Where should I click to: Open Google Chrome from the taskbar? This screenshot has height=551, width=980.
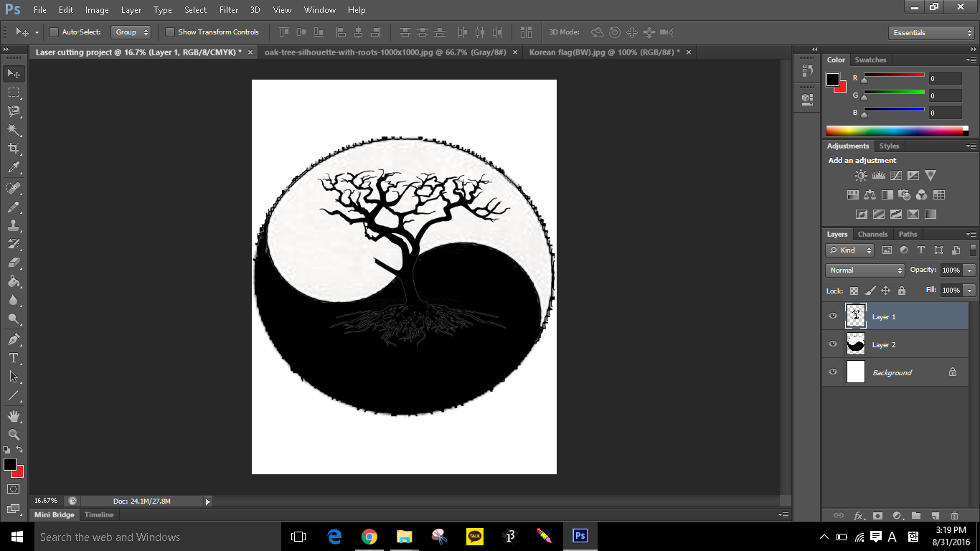click(x=369, y=537)
